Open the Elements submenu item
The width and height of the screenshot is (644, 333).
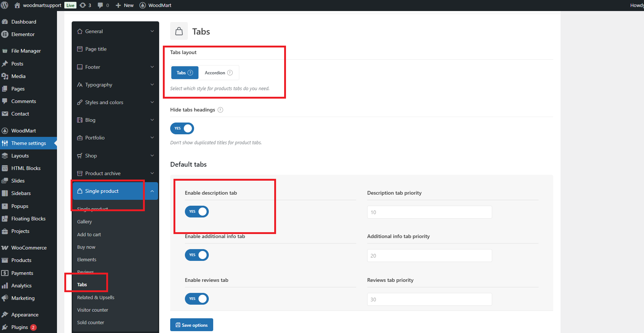[87, 259]
